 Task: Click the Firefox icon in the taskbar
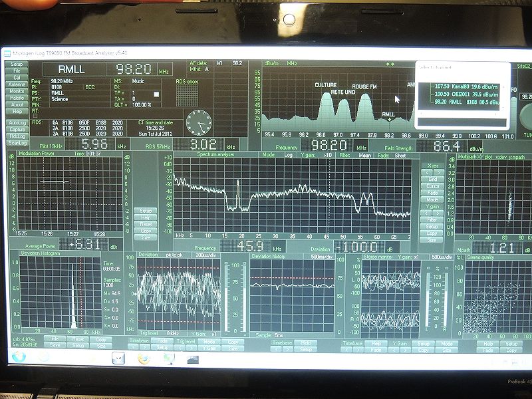(142, 358)
